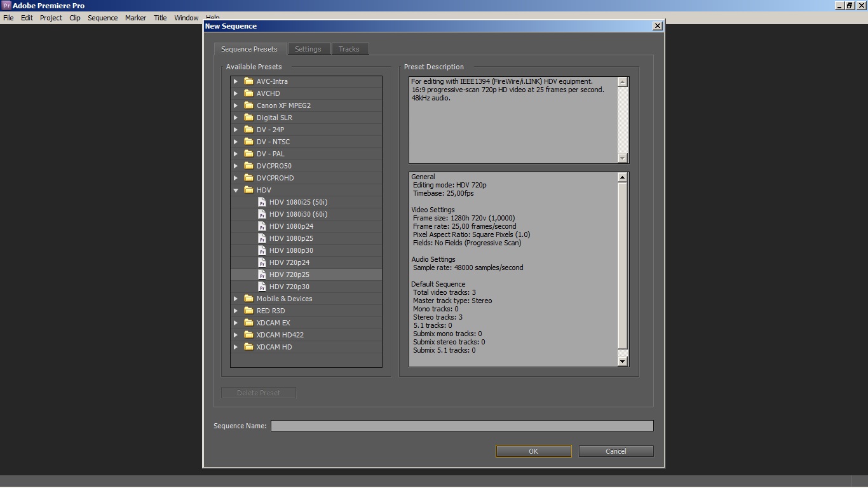Switch to the Tracks tab

(349, 49)
